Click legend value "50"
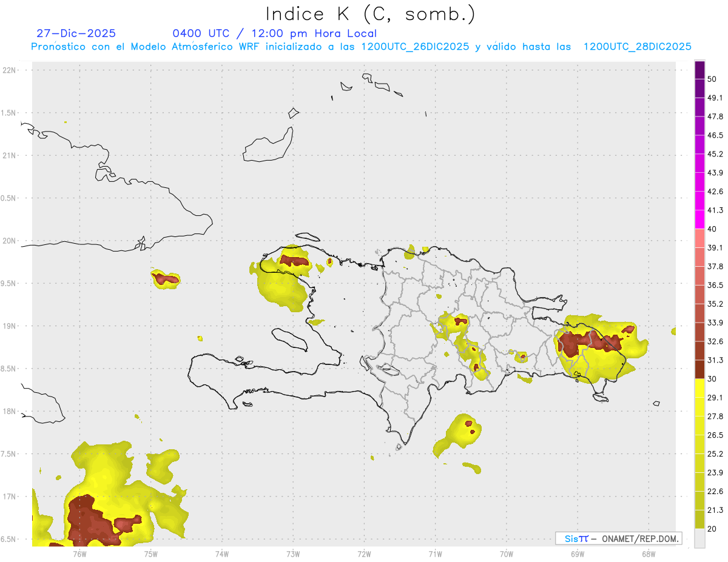This screenshot has height=562, width=728. click(712, 79)
